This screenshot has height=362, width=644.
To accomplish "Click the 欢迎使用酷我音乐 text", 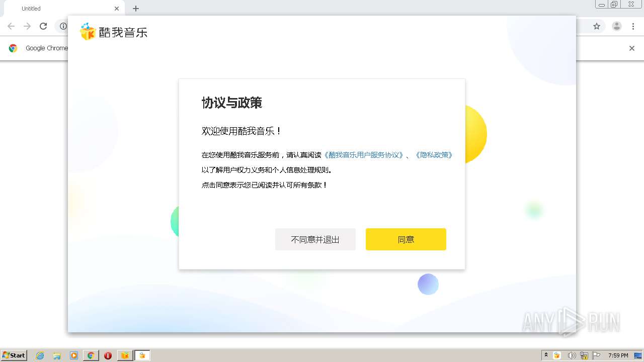I will point(242,131).
